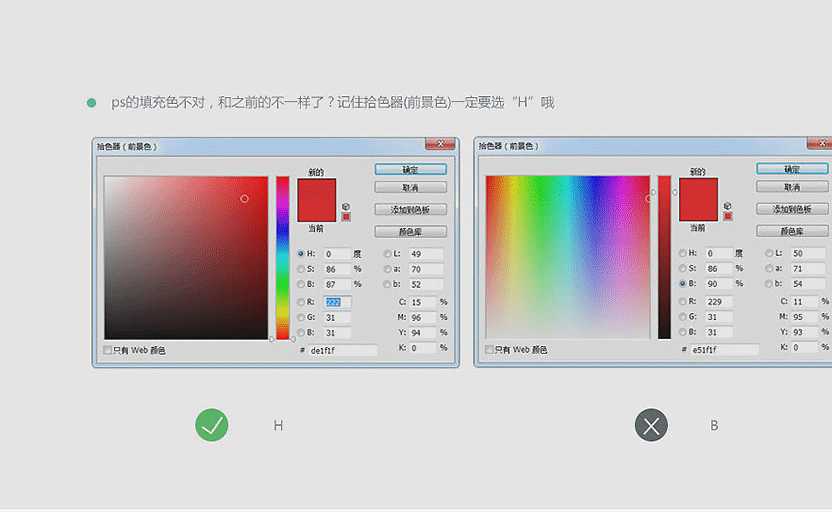Select the S radio button in right dialog
832x512 pixels.
683,269
